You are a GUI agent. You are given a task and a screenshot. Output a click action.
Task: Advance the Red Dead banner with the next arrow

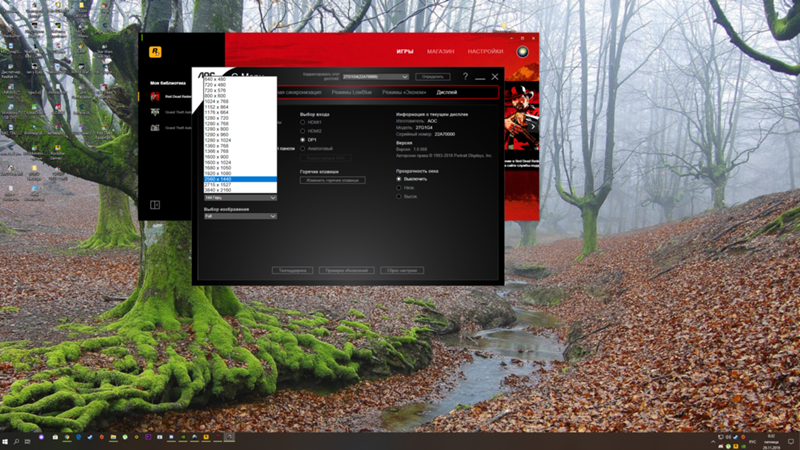tap(534, 126)
